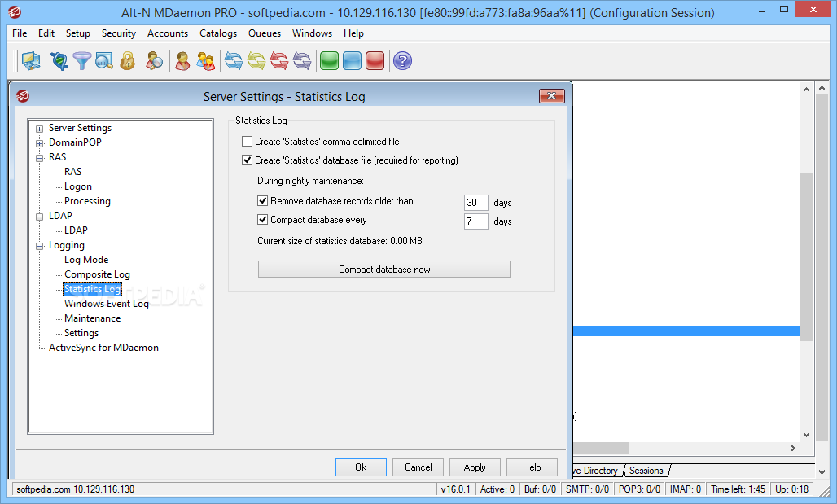Click the yellow circular arrows queue icon
Screen dimensions: 837x504
[x=256, y=61]
